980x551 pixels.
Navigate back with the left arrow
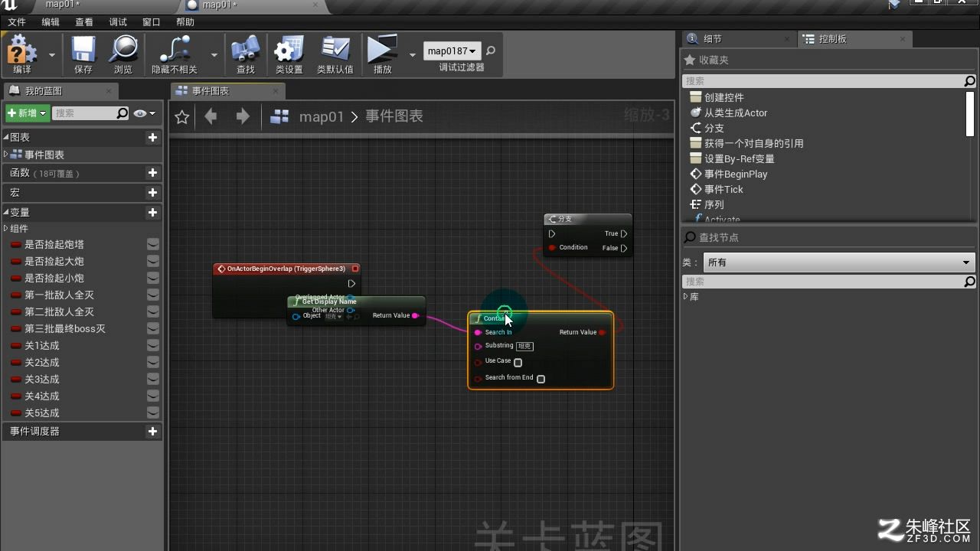[x=211, y=116]
